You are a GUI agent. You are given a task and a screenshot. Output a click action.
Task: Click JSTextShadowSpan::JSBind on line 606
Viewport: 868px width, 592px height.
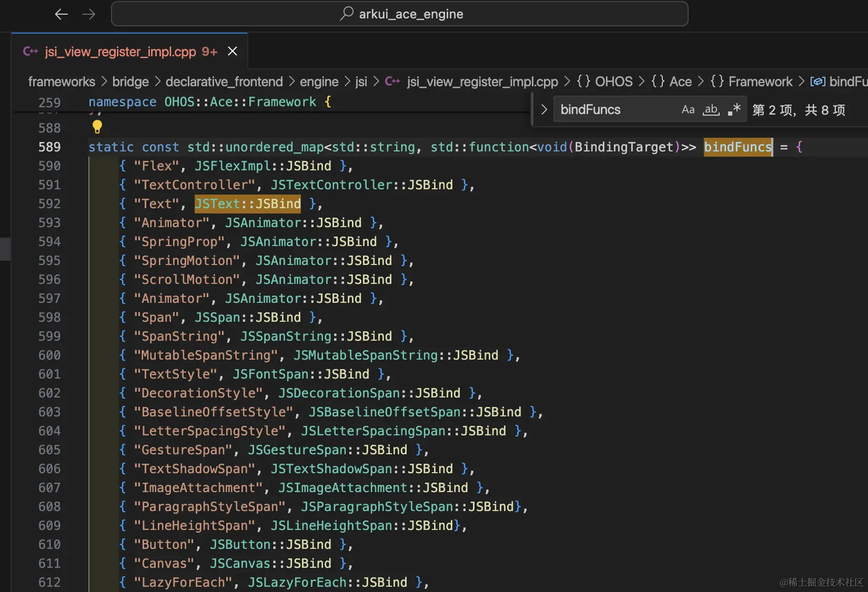362,468
